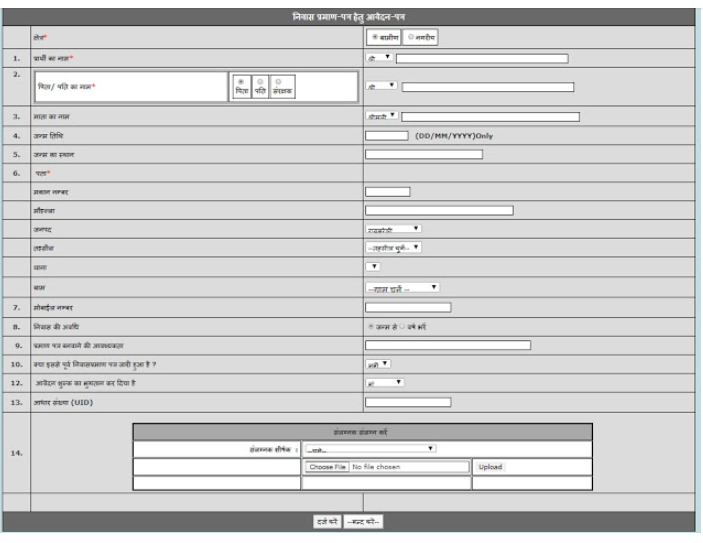Choose पिता (father) relation radio option

point(240,81)
